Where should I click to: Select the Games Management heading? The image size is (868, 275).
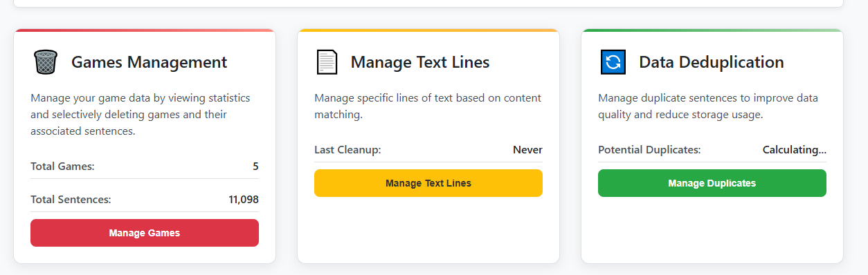150,62
